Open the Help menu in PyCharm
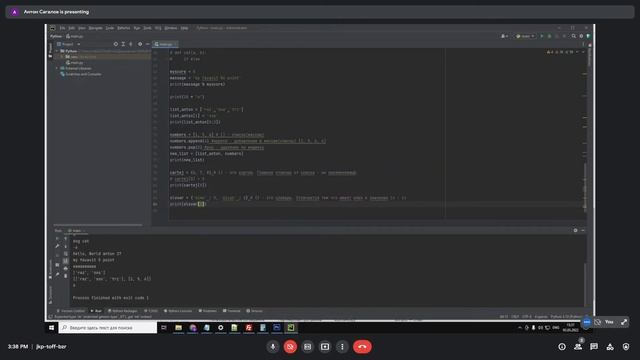640x360 pixels. tap(184, 28)
